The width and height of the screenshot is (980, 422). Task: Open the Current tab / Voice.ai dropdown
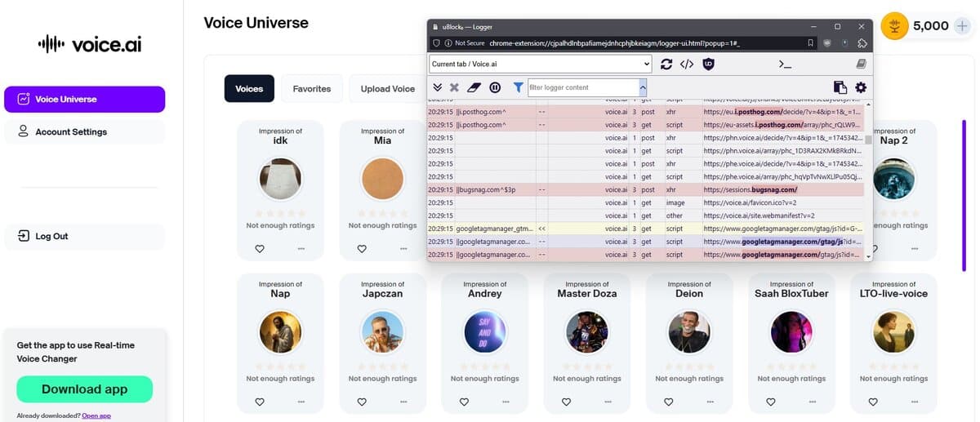[540, 64]
